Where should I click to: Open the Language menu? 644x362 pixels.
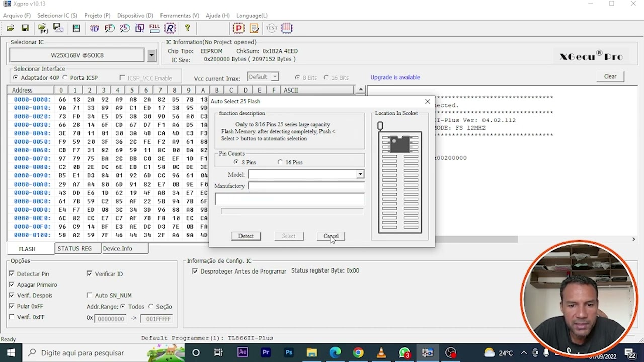click(x=252, y=15)
